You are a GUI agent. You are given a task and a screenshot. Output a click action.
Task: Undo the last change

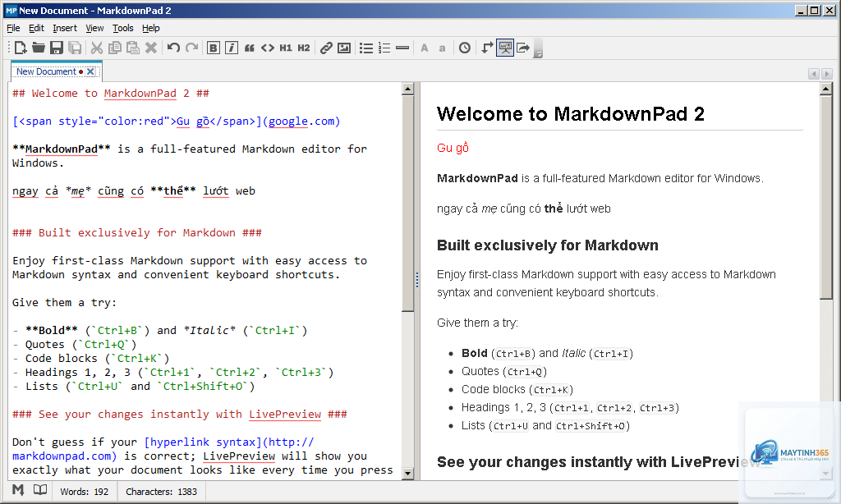click(173, 48)
